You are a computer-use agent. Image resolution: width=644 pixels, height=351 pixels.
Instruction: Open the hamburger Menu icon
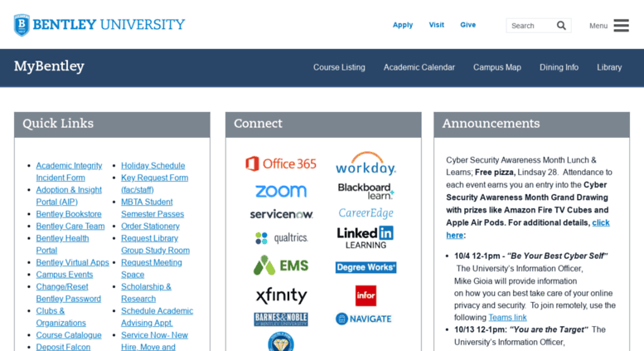pyautogui.click(x=621, y=26)
